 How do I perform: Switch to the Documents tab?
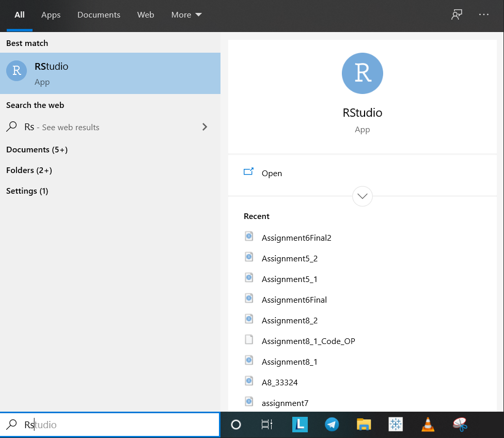[x=99, y=15]
